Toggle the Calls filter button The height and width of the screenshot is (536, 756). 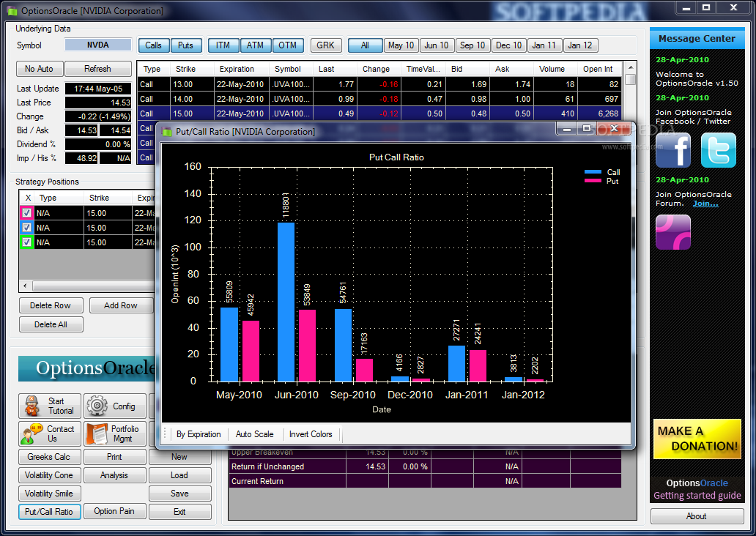point(153,45)
